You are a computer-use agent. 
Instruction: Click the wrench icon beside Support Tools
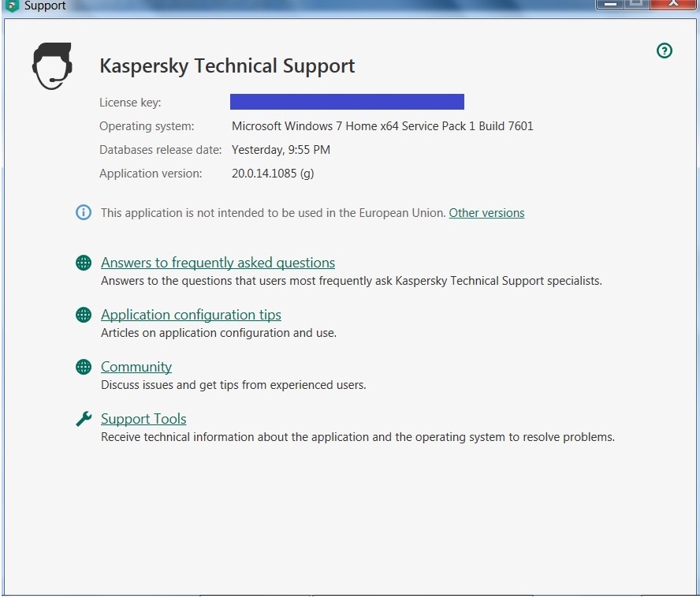[x=84, y=419]
